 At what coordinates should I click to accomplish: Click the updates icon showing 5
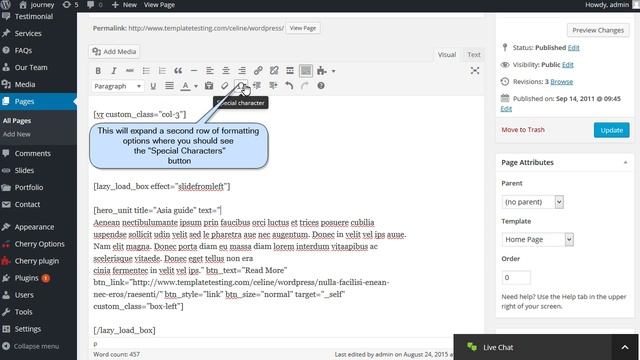point(70,5)
